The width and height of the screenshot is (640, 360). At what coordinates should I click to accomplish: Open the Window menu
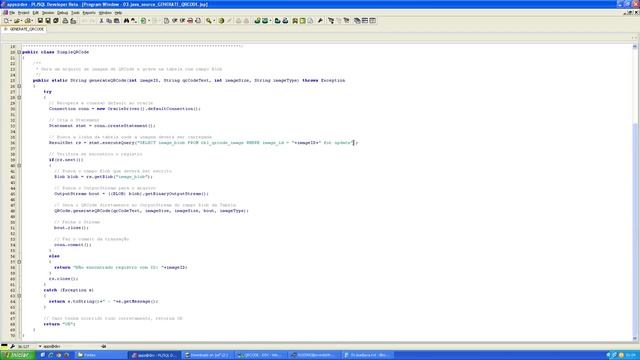[105, 13]
